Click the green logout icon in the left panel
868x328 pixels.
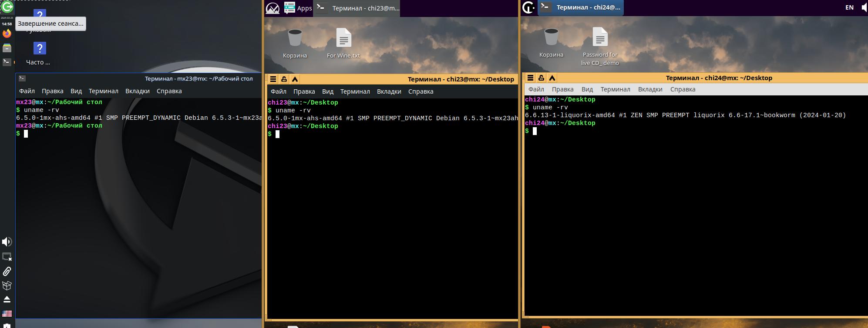click(7, 7)
